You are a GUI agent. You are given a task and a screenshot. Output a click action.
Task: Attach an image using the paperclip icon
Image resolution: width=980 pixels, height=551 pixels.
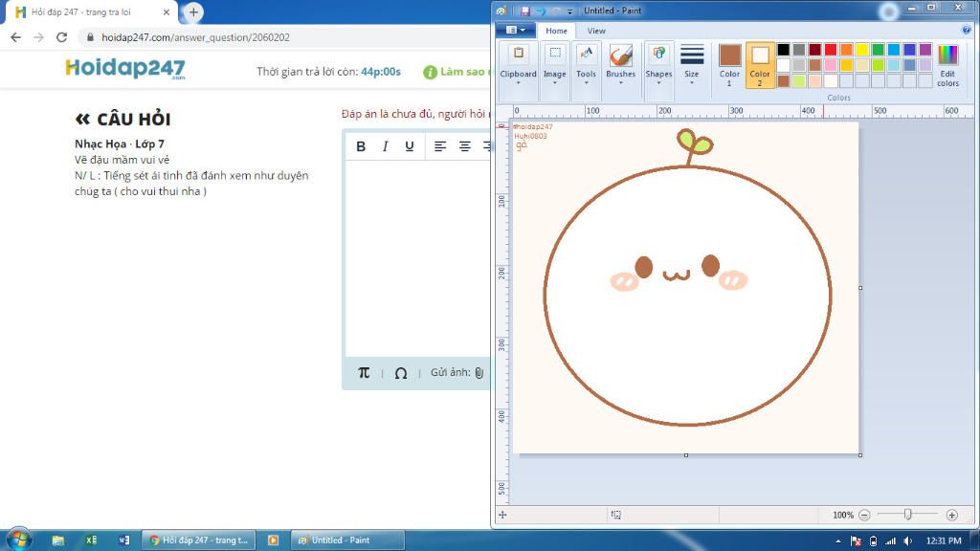tap(479, 373)
